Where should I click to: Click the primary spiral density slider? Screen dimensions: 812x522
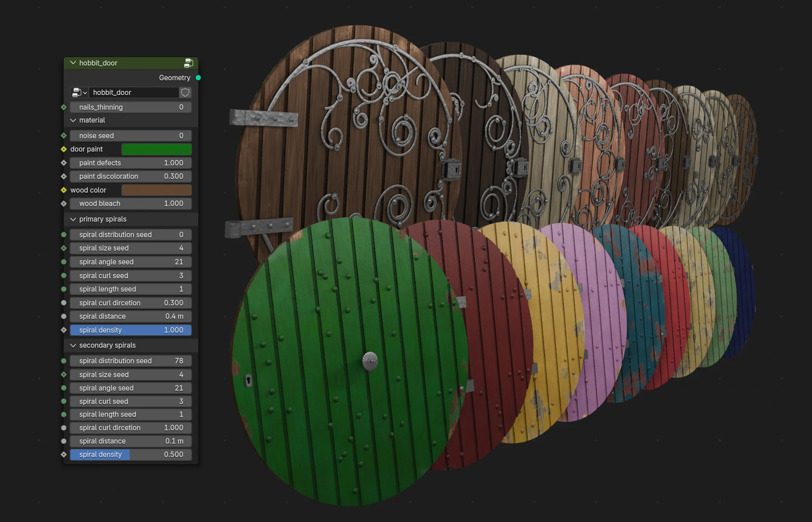tap(131, 330)
